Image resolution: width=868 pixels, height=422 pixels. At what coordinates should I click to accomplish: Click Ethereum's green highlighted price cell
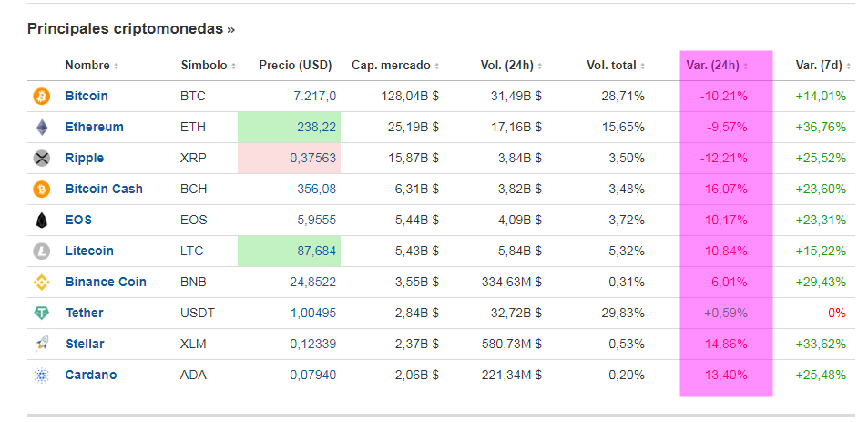289,128
